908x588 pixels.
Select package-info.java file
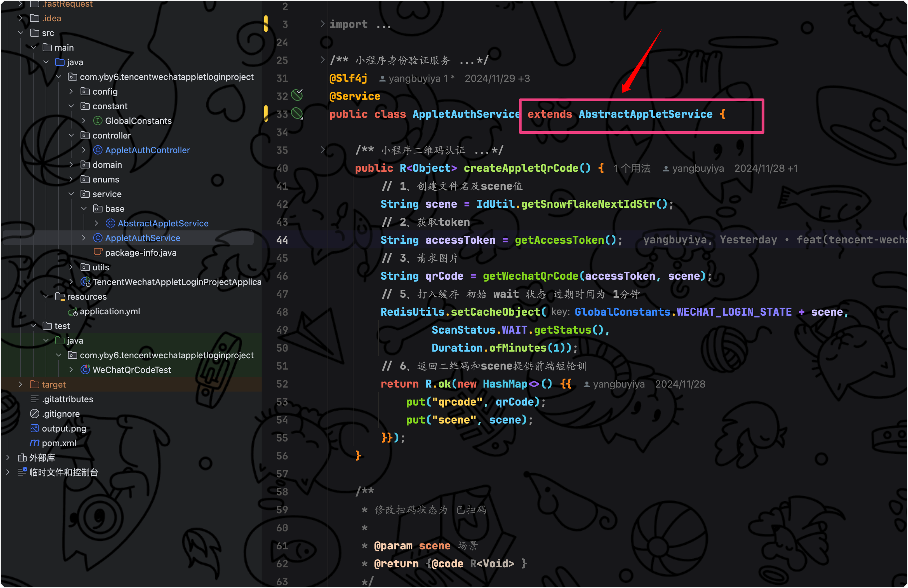[140, 253]
